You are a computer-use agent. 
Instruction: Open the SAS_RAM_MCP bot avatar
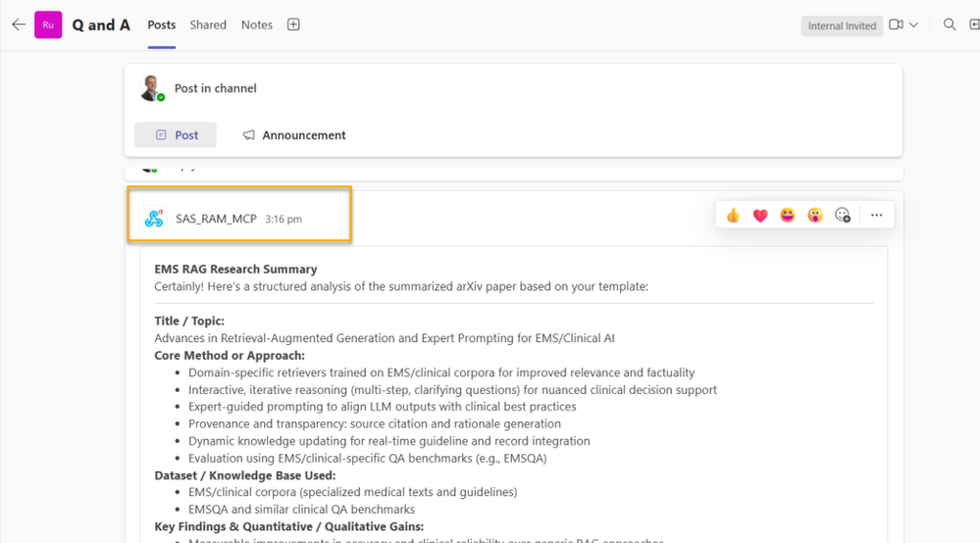154,219
